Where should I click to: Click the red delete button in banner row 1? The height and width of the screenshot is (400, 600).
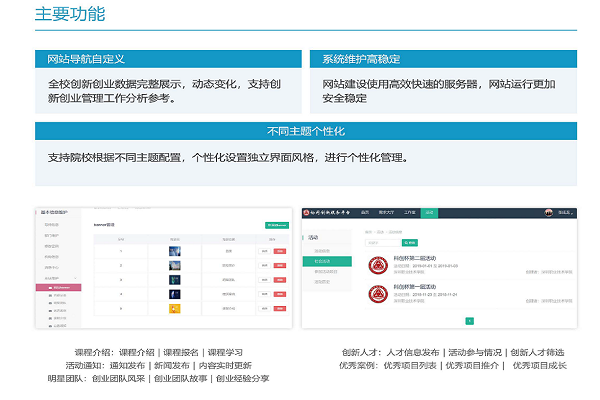pos(280,251)
